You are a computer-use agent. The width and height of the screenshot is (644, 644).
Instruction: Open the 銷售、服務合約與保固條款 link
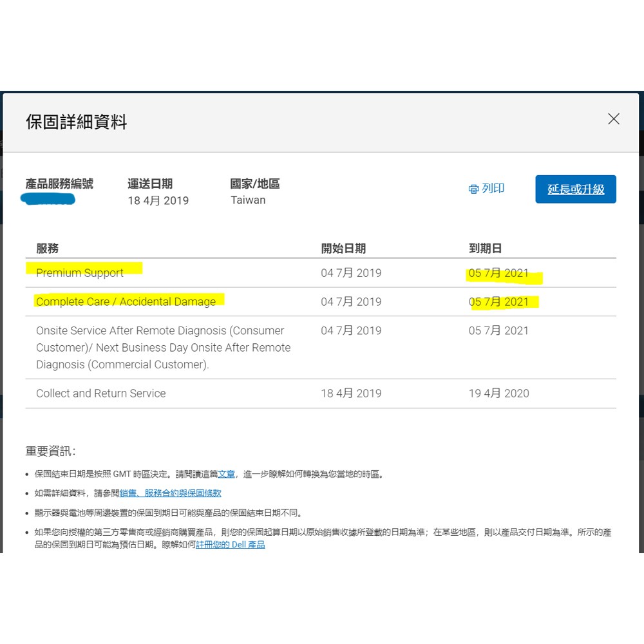click(x=170, y=493)
